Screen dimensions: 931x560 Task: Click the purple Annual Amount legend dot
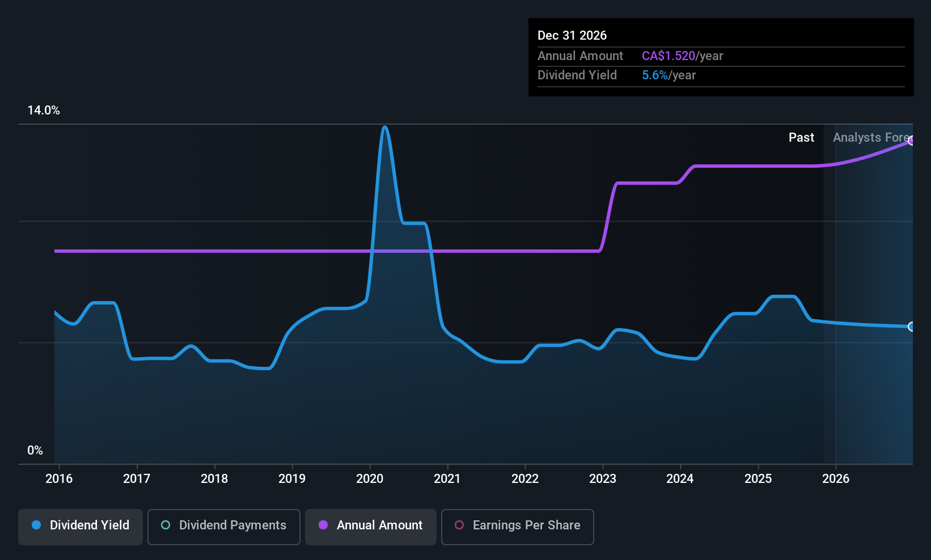coord(323,525)
